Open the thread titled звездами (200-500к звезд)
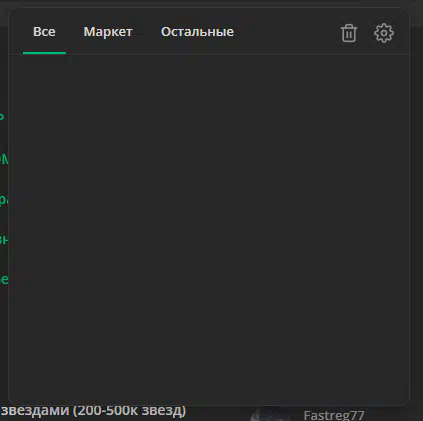 (x=93, y=411)
